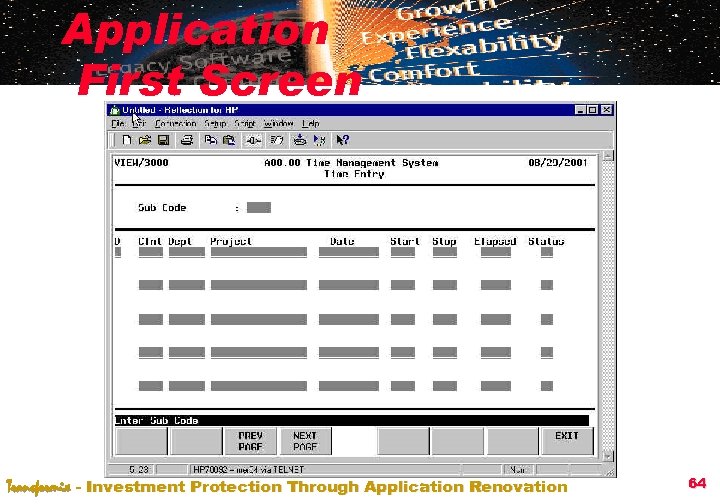Click the context help arrow-question icon

click(343, 140)
